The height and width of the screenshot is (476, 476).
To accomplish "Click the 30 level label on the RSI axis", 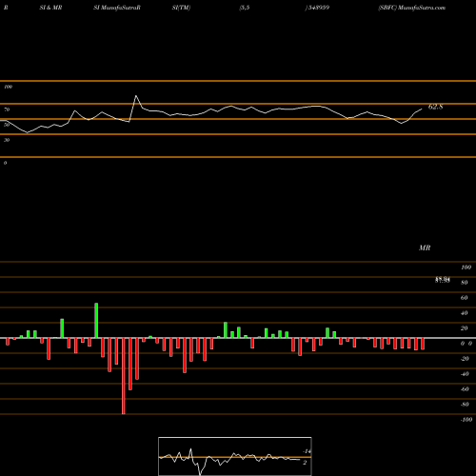I will click(x=7, y=140).
